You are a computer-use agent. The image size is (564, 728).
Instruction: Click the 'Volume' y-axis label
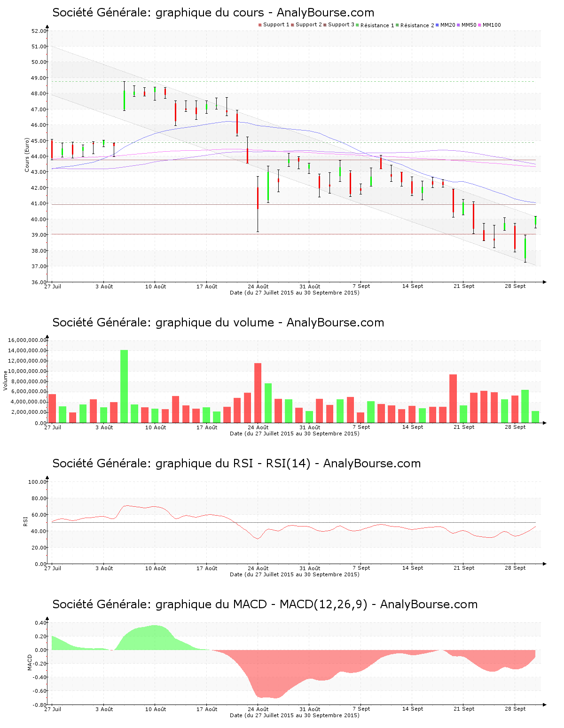[6, 380]
